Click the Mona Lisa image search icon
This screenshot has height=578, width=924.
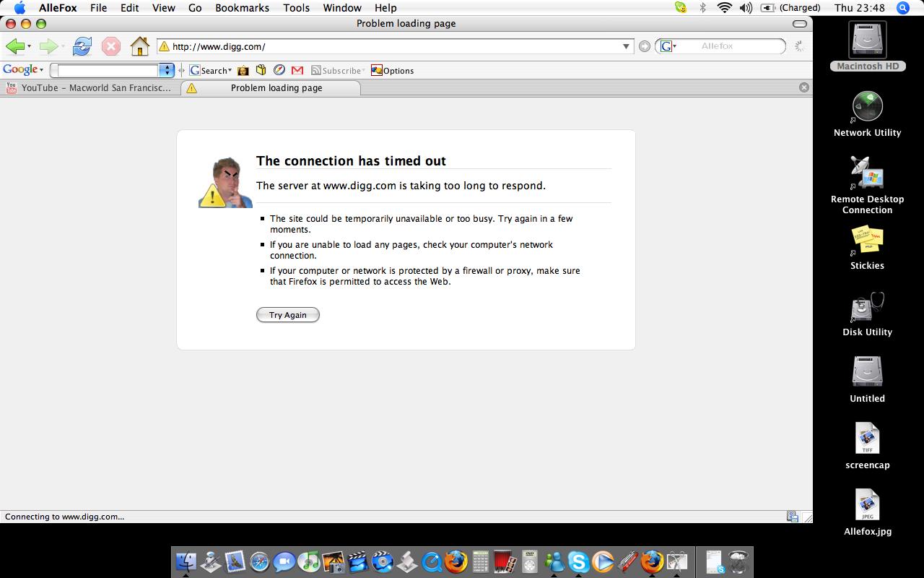243,70
